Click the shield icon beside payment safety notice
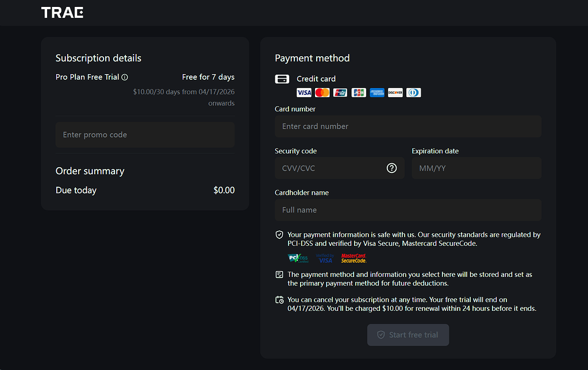The width and height of the screenshot is (588, 370). coord(279,234)
